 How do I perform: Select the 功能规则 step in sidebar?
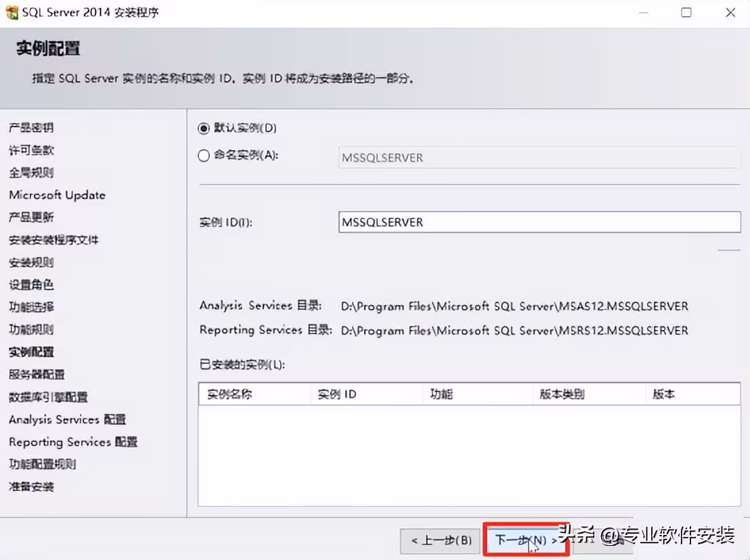click(32, 329)
